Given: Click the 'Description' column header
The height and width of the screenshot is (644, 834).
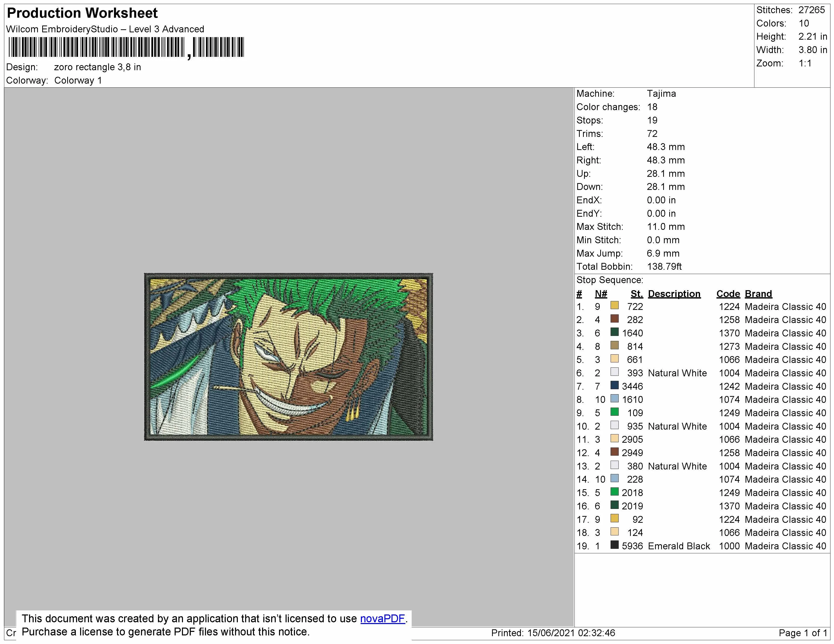Looking at the screenshot, I should pyautogui.click(x=674, y=294).
